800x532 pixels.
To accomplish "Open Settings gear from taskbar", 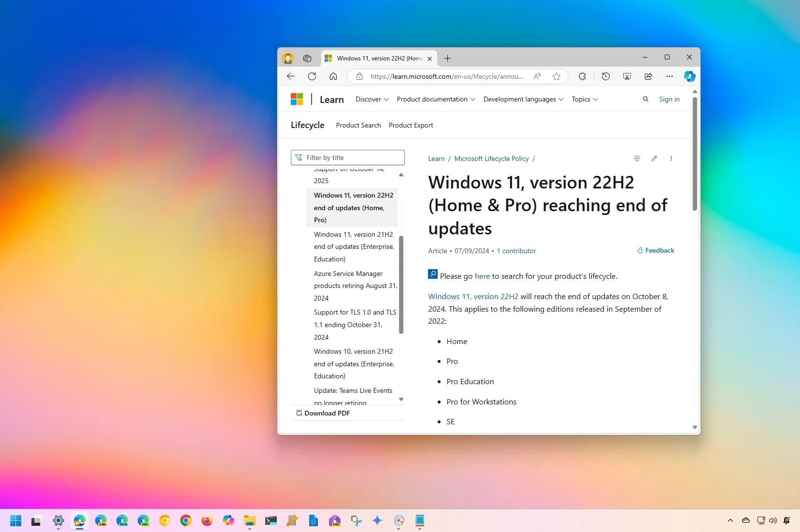I will (x=58, y=520).
